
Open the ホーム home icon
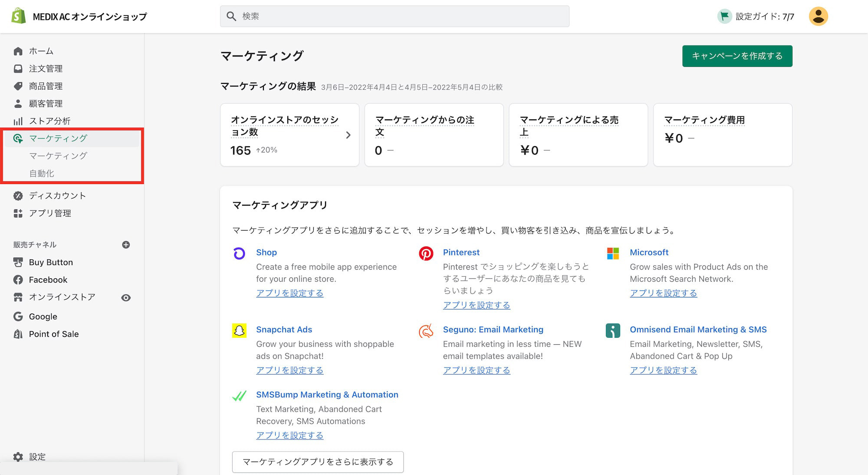(x=18, y=51)
